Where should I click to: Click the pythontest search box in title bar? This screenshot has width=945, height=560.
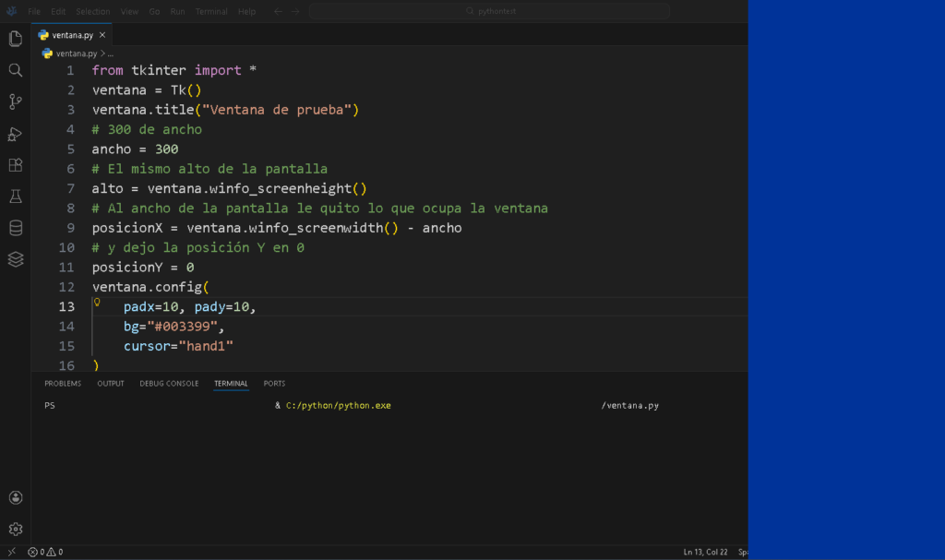(x=489, y=11)
